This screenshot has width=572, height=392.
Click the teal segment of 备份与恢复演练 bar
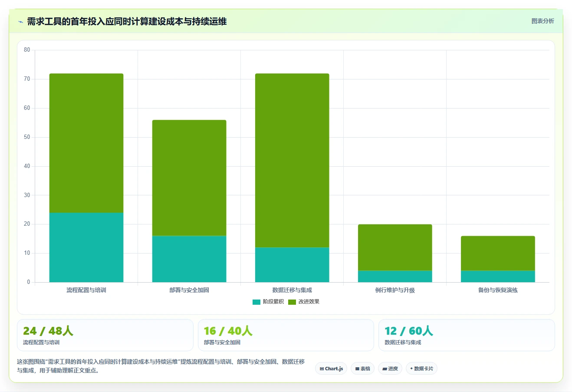click(498, 277)
